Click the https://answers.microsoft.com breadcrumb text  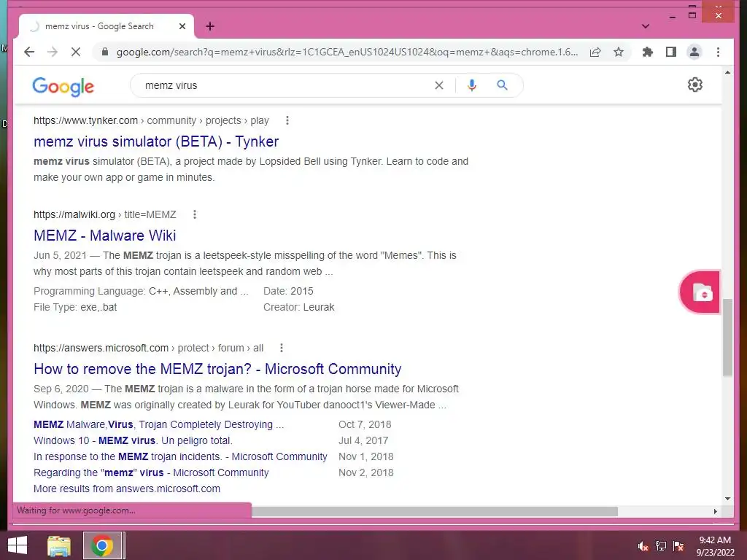click(x=101, y=348)
